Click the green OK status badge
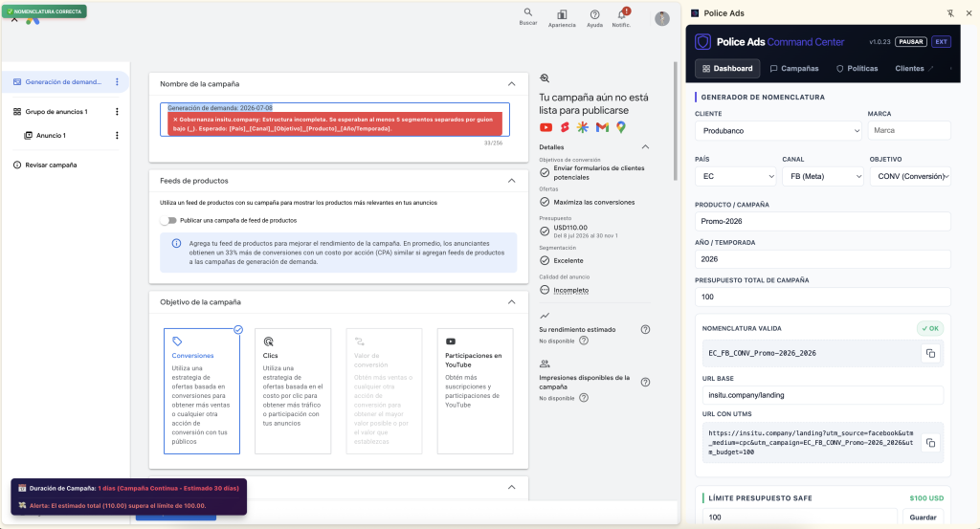The image size is (980, 529). 930,328
